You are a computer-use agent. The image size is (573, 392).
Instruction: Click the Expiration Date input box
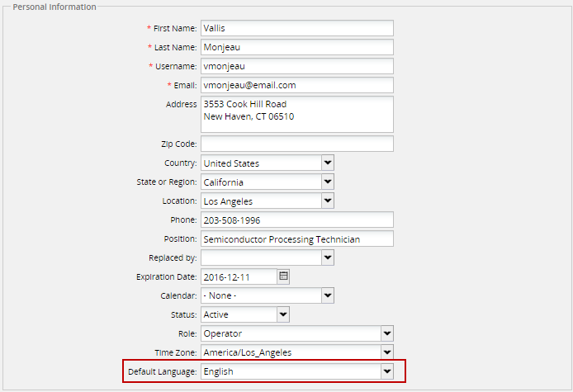[x=238, y=276]
